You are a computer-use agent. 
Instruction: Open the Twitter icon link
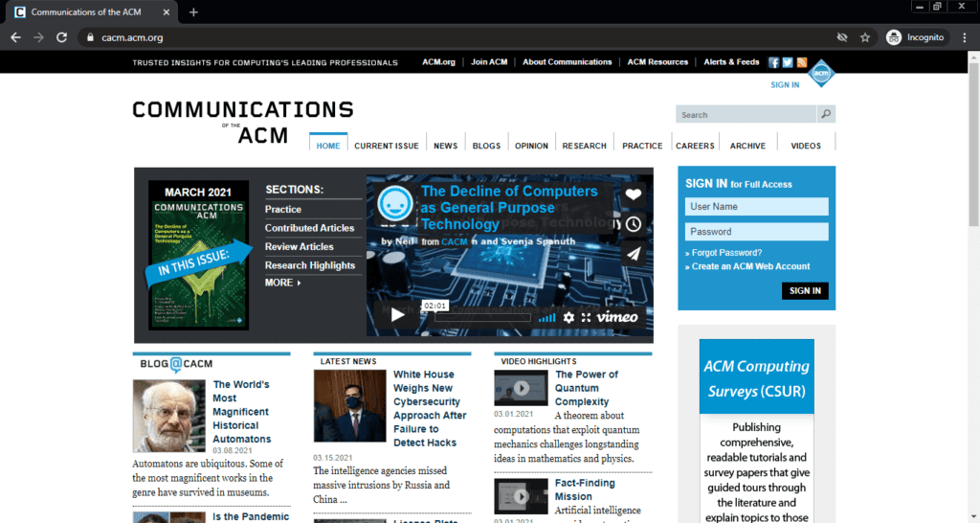click(x=788, y=62)
